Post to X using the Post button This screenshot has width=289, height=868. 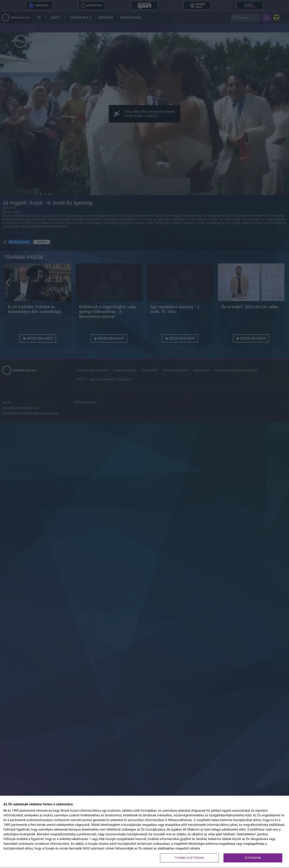click(42, 242)
